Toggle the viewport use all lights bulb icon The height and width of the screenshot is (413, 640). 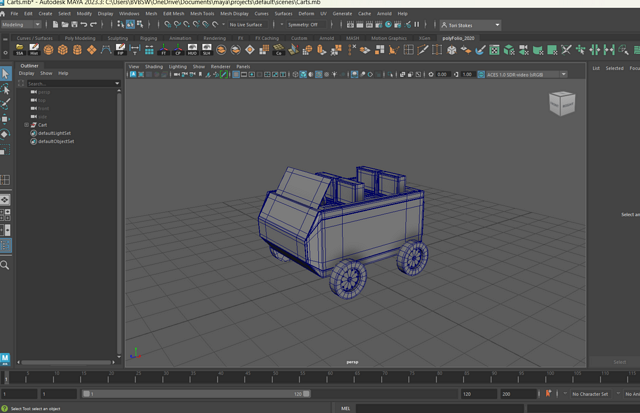pos(334,74)
